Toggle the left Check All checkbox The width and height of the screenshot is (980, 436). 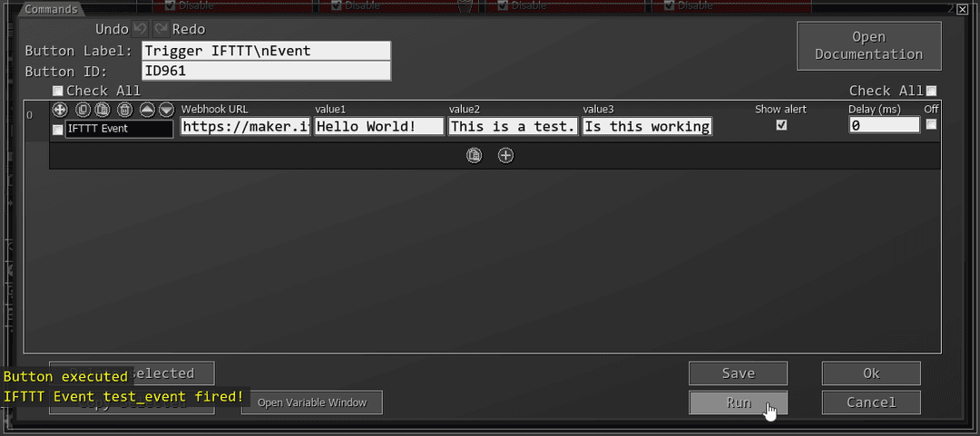pyautogui.click(x=57, y=92)
